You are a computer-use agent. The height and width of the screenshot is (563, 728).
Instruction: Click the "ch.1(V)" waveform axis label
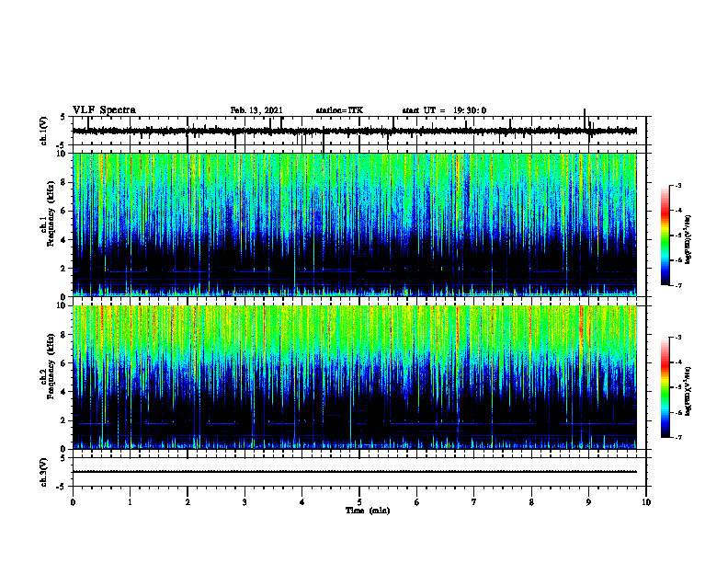(x=44, y=131)
